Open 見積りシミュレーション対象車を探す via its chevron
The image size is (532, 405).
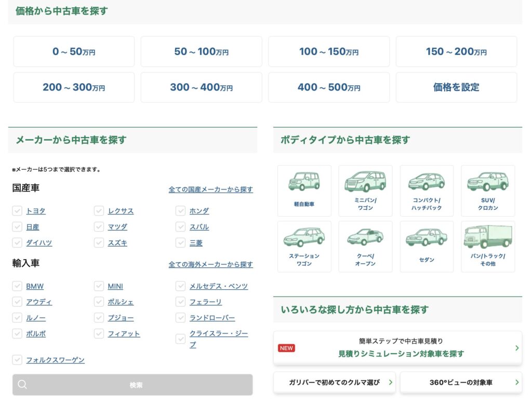point(516,348)
